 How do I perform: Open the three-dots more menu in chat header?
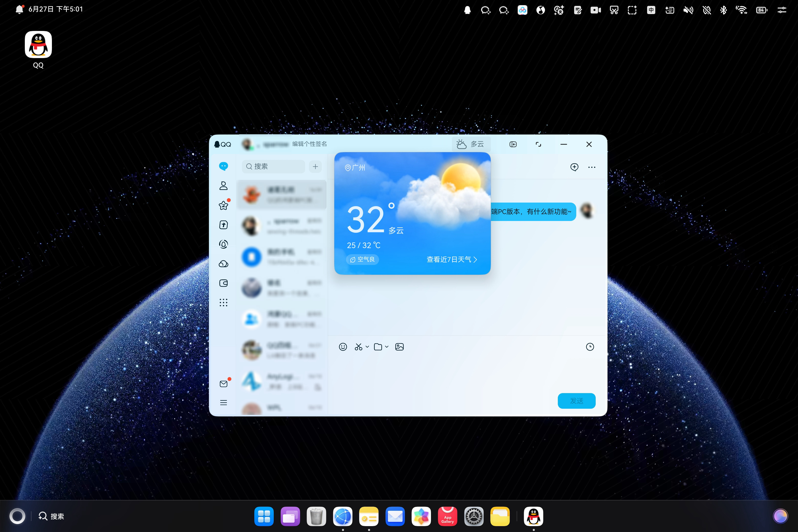[591, 167]
